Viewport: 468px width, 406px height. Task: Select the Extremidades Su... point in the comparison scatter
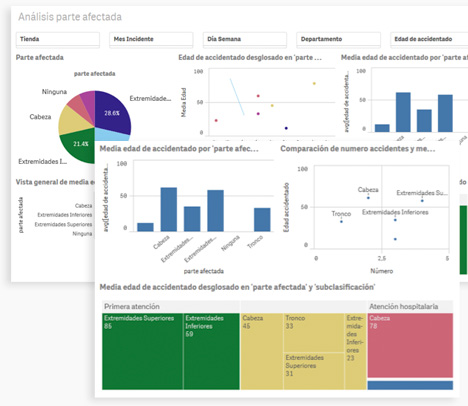[x=422, y=201]
